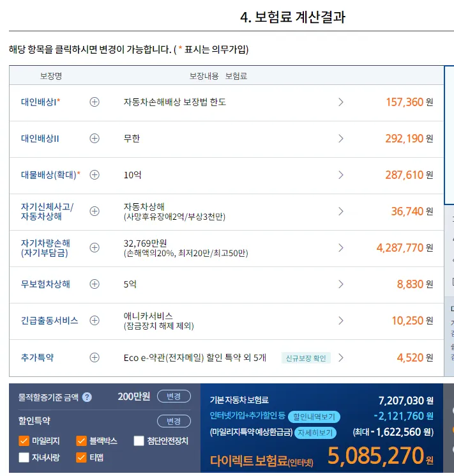Image resolution: width=454 pixels, height=476 pixels.
Task: Click the 5,085,270 direct premium total
Action: pyautogui.click(x=375, y=456)
